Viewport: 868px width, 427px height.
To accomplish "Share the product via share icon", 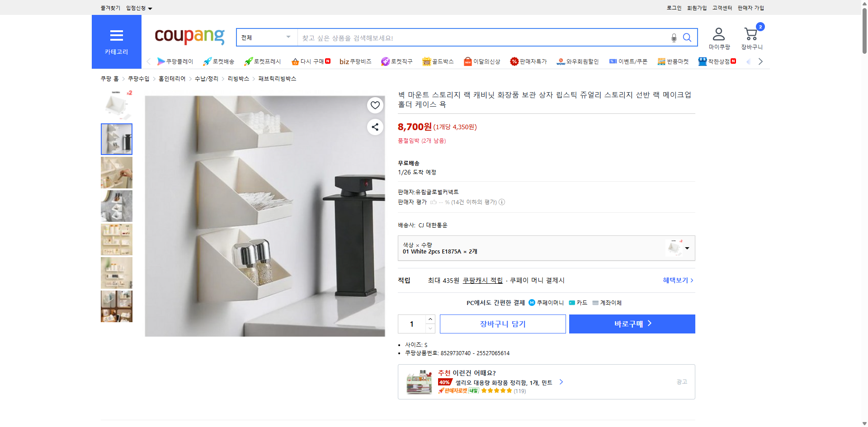I will tap(375, 127).
